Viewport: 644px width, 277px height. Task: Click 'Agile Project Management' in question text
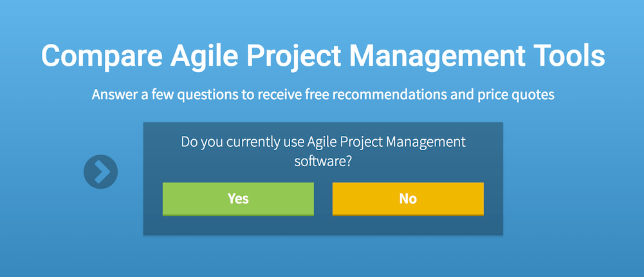click(387, 142)
